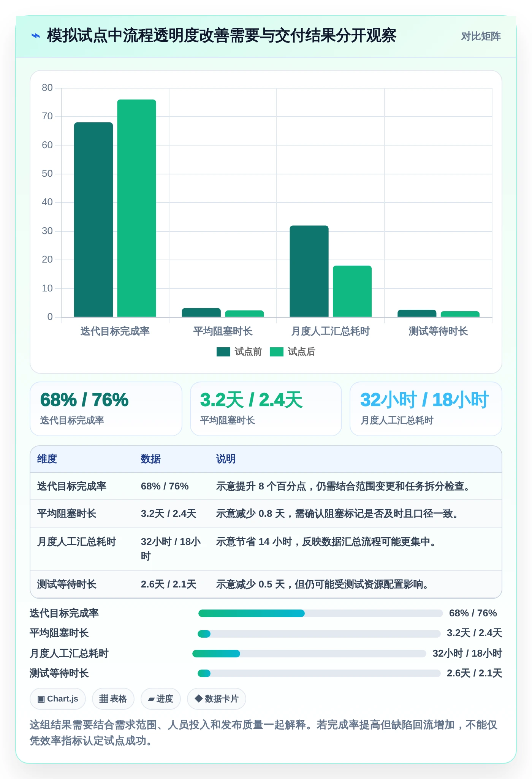Screen dimensions: 532x779
Task: Click the 试点前 bar for 月度人工汇总耗时
Action: (309, 271)
